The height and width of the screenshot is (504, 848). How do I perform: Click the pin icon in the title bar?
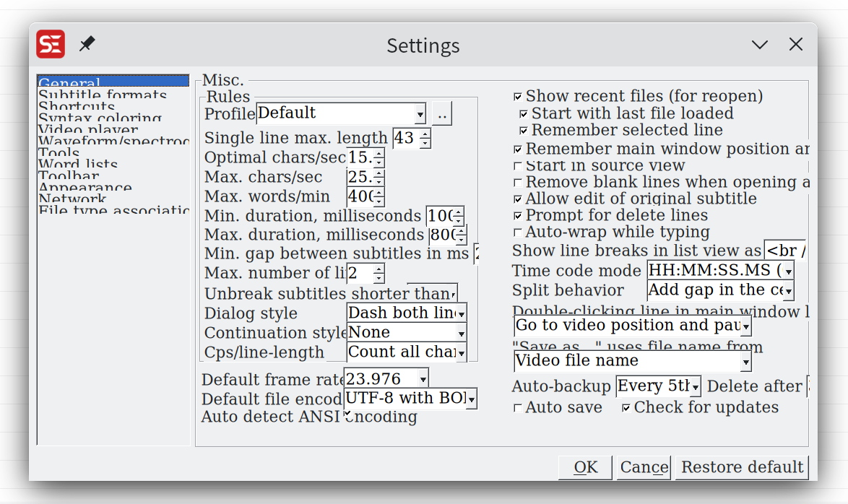click(x=87, y=43)
